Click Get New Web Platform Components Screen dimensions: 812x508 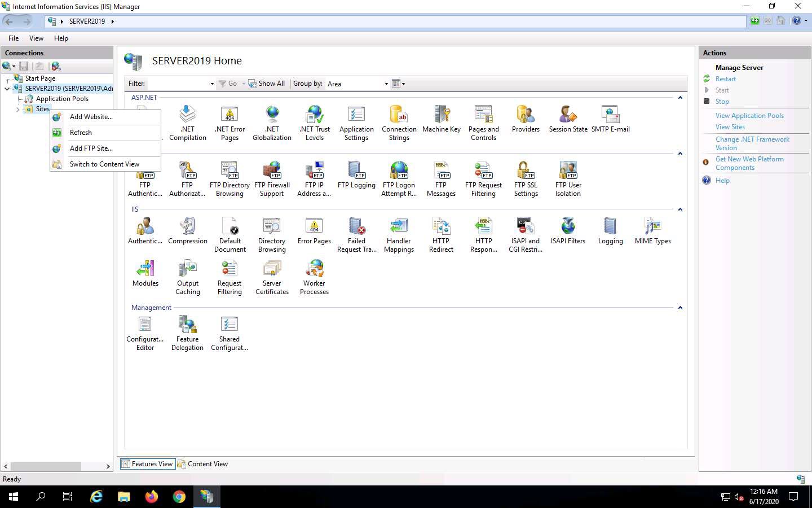[x=749, y=163]
